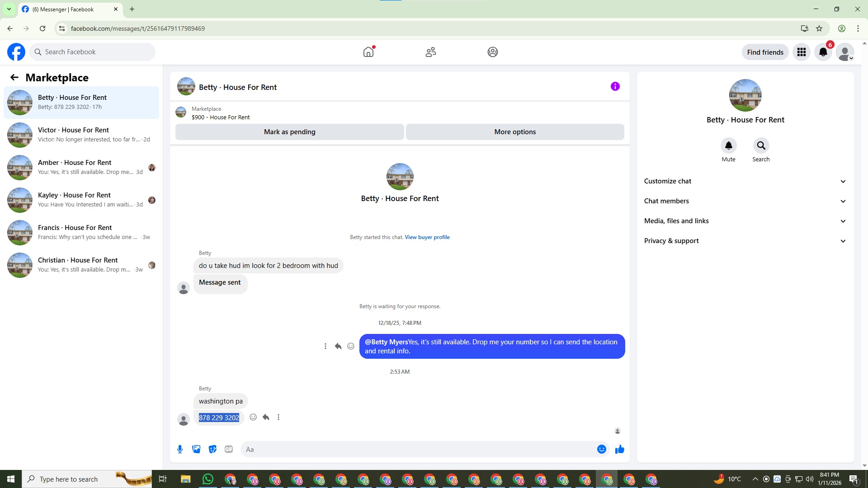Expand the Privacy & support section
This screenshot has width=868, height=488.
pyautogui.click(x=745, y=241)
